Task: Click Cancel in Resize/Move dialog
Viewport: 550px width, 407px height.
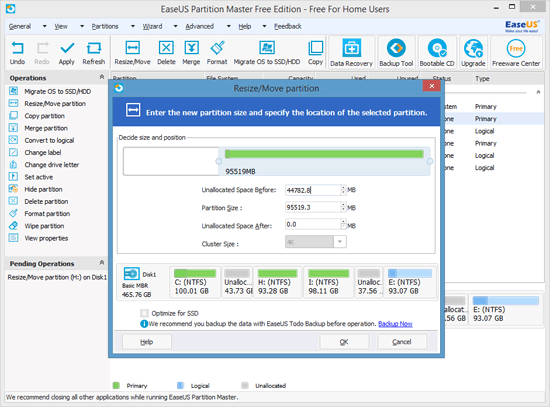Action: click(402, 342)
